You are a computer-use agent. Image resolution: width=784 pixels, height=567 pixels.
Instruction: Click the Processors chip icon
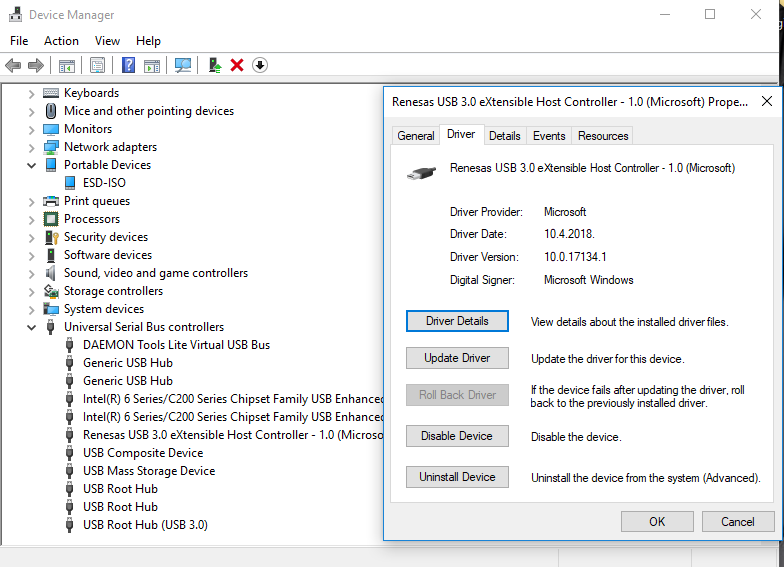(51, 219)
